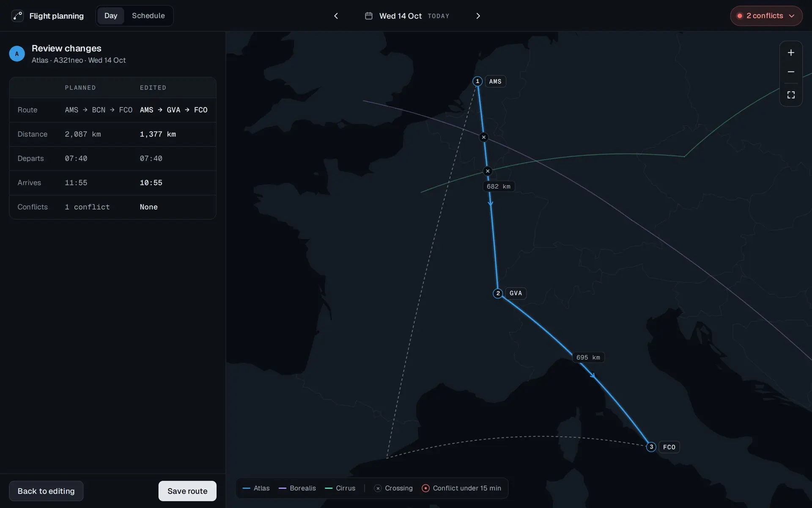Viewport: 812px width, 508px height.
Task: Click lower crossing marker above 682 km label
Action: (488, 171)
